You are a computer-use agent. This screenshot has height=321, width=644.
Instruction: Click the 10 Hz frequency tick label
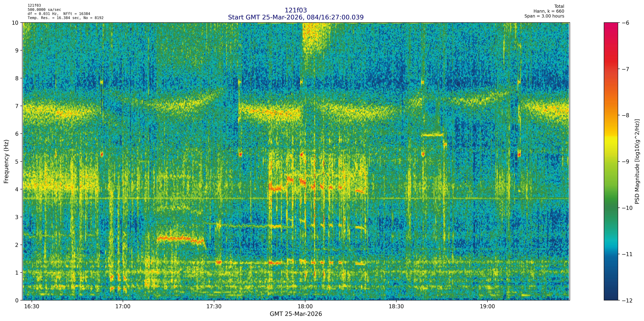click(15, 23)
